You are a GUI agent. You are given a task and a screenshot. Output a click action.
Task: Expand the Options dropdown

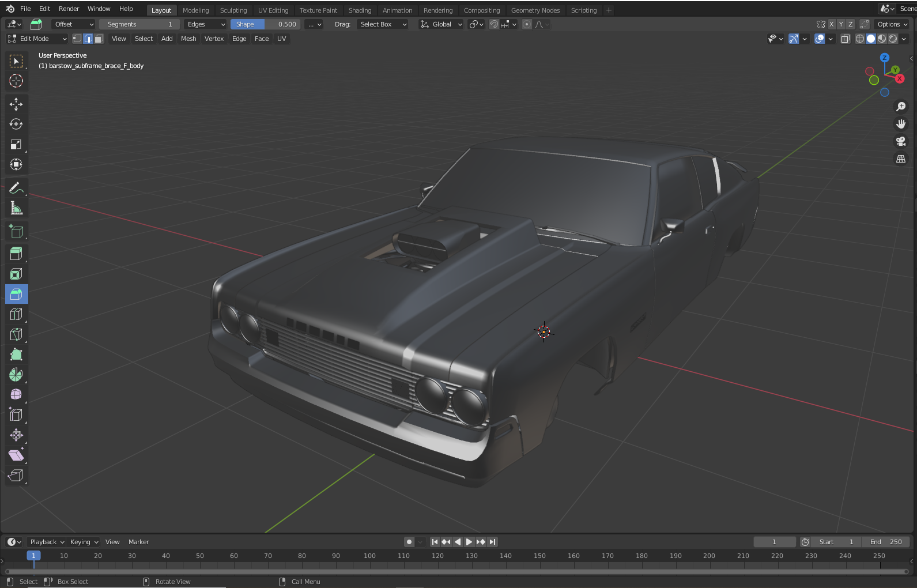pyautogui.click(x=892, y=24)
